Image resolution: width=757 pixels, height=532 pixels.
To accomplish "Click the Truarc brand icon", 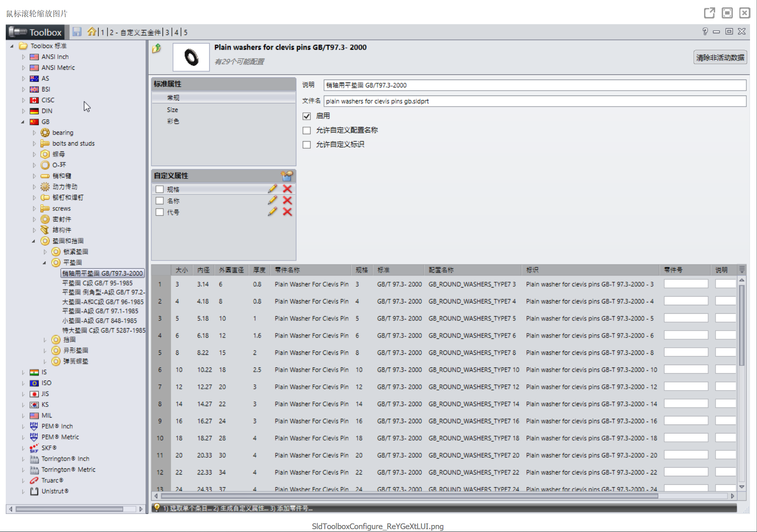I will pos(34,480).
